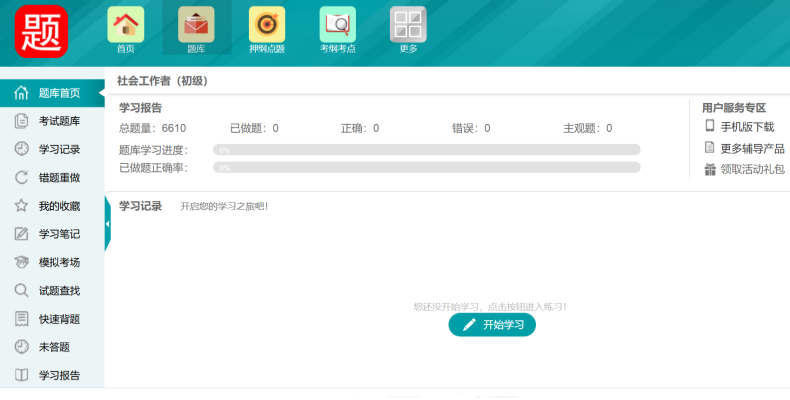Select 学习报告 in the sidebar menu
Image resolution: width=790 pixels, height=400 pixels.
point(52,375)
